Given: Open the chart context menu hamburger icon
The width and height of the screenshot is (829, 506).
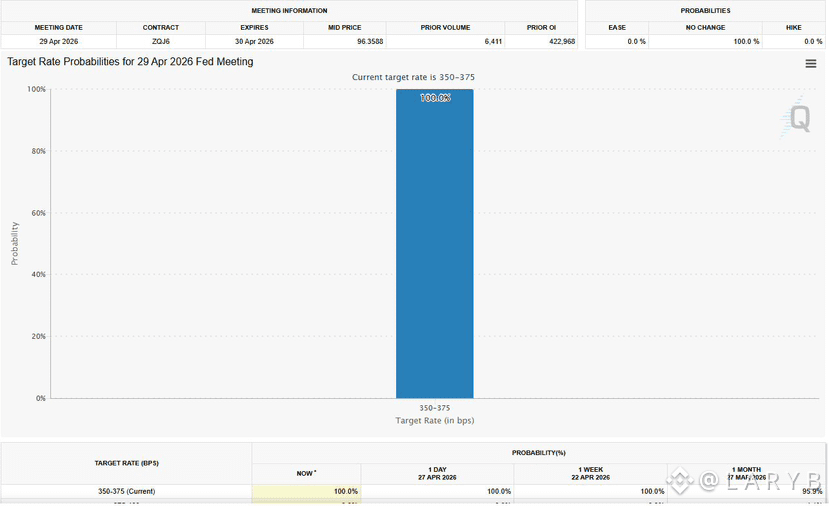Looking at the screenshot, I should pyautogui.click(x=810, y=64).
